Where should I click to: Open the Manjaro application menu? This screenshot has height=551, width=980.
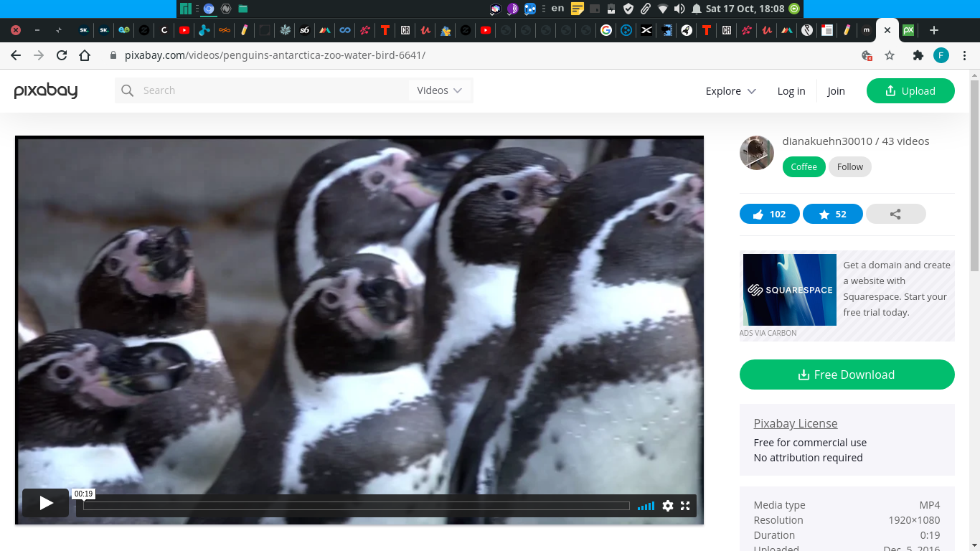pyautogui.click(x=186, y=9)
